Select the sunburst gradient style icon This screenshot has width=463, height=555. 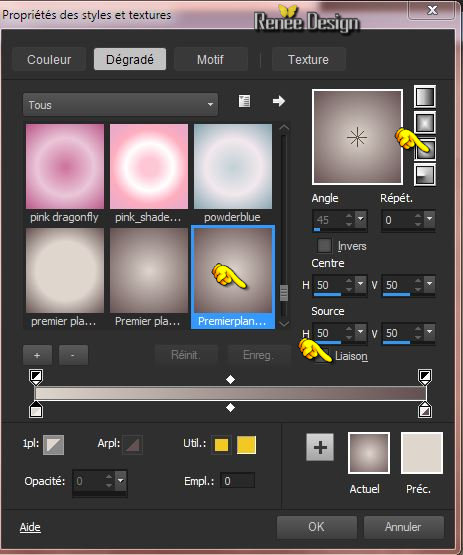[425, 149]
